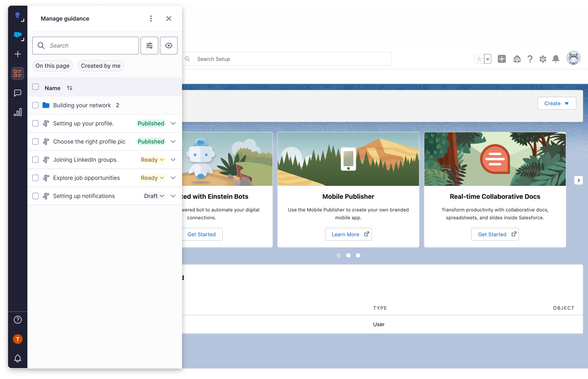Open filter settings sliders icon
Screen dimensions: 588x379
pos(149,46)
